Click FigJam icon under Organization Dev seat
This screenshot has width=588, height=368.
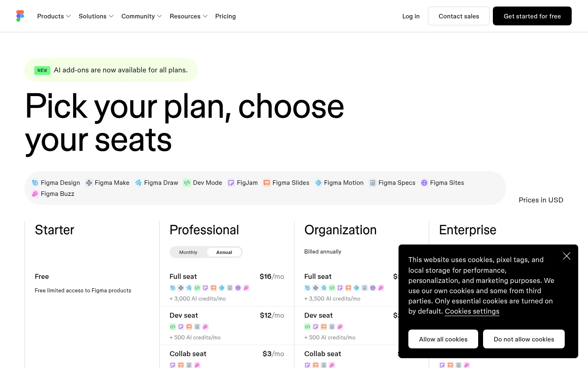click(316, 327)
